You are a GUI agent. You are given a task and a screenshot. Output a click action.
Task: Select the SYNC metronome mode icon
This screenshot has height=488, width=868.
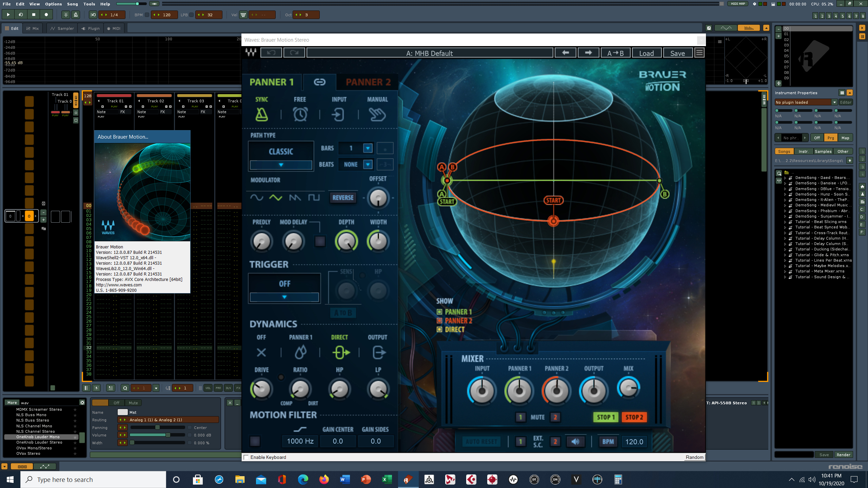[261, 115]
